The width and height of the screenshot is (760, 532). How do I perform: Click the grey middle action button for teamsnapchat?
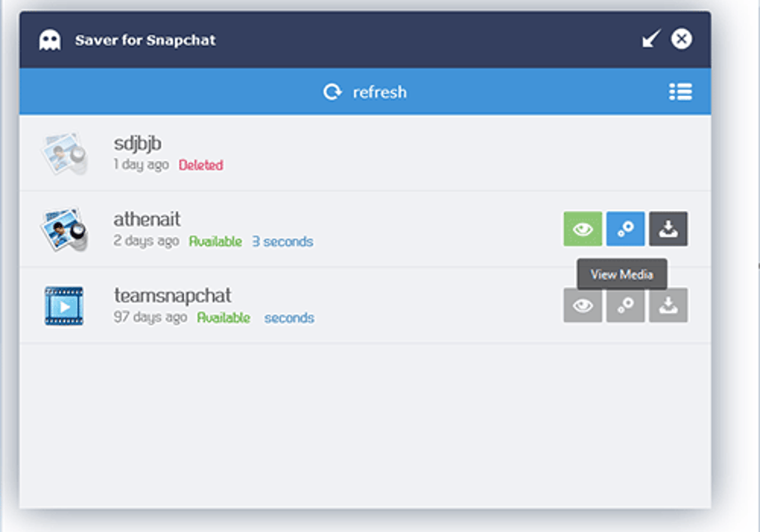coord(625,305)
